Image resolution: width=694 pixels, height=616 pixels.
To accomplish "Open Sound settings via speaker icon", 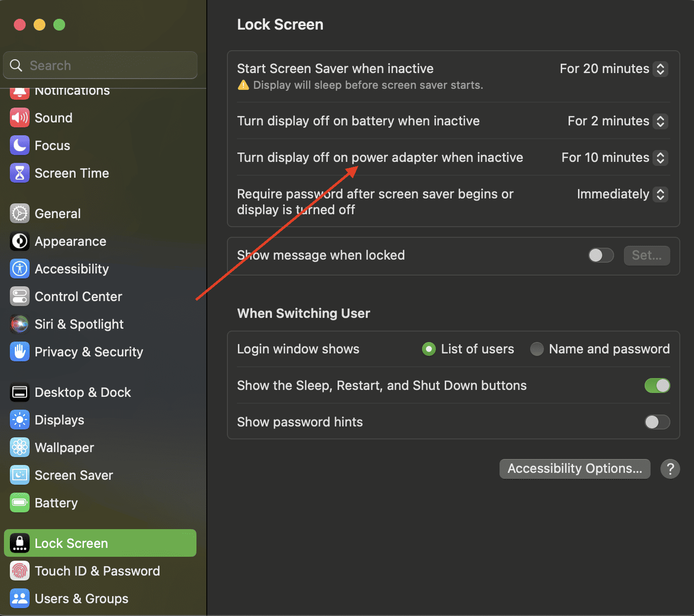I will coord(20,117).
